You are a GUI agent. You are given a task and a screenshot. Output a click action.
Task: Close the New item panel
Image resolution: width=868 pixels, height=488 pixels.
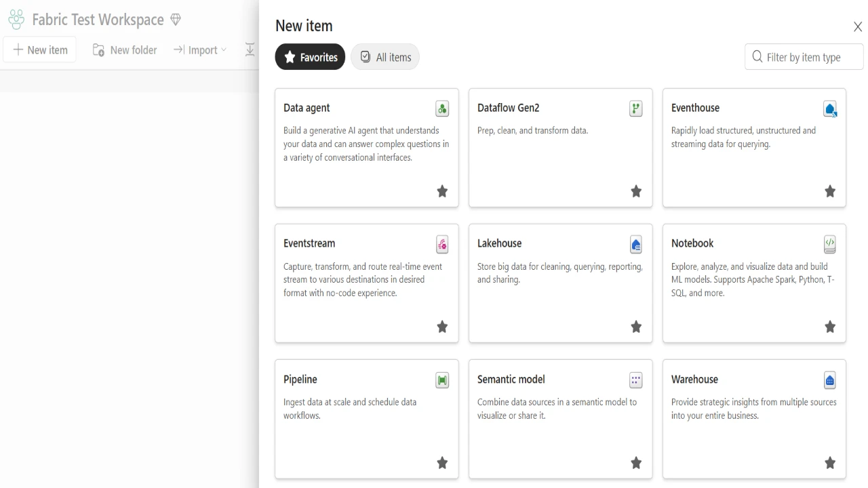pyautogui.click(x=858, y=27)
